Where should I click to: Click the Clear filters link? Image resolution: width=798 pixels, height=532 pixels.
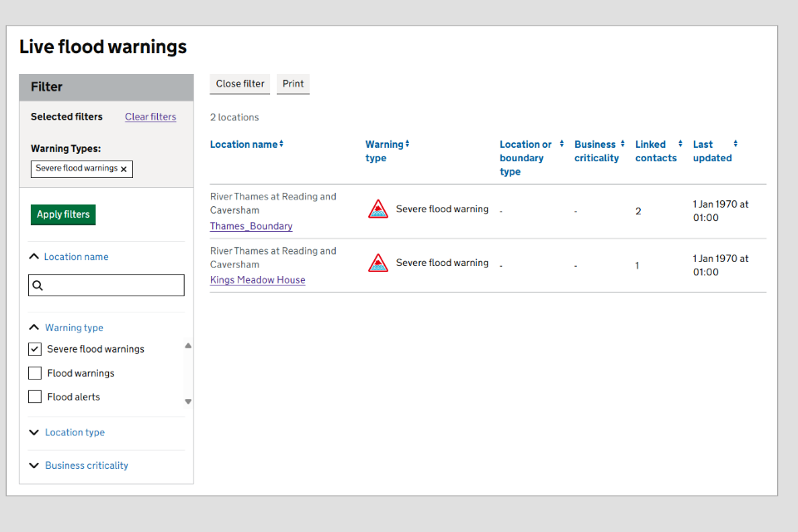point(150,116)
